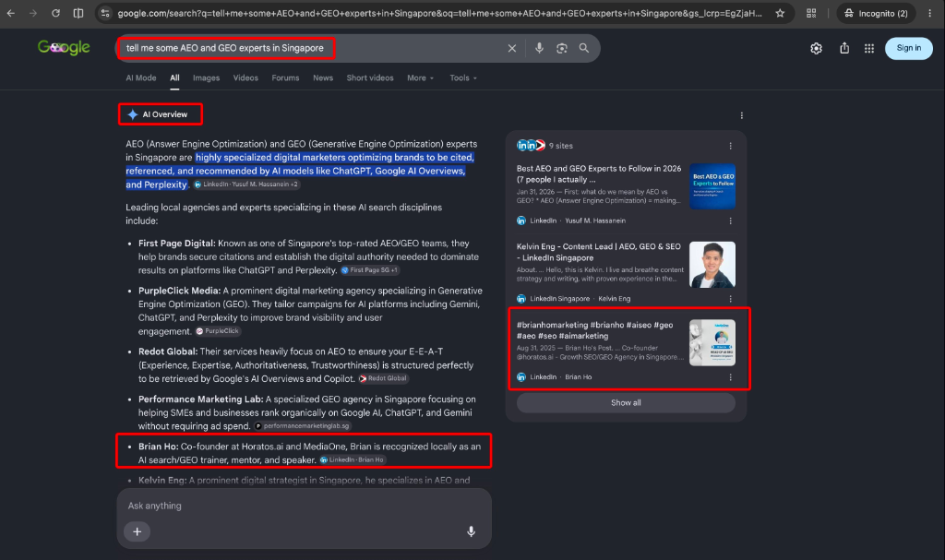Search by image with Google Lens
This screenshot has width=945, height=560.
[x=562, y=48]
